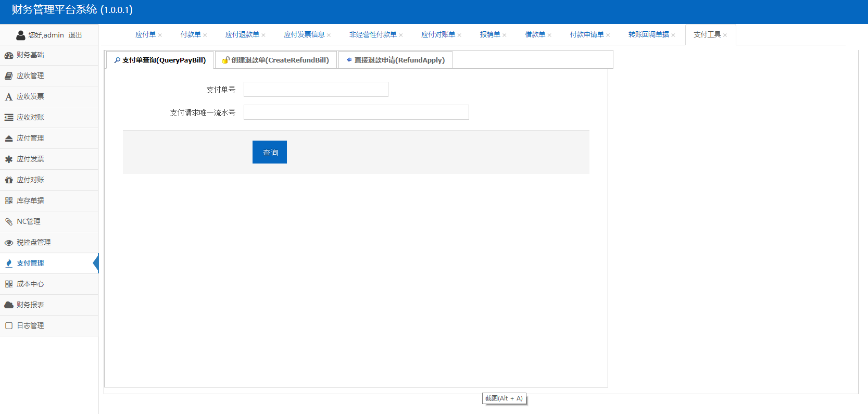Open 日志管理 in the sidebar
This screenshot has width=868, height=414.
click(x=30, y=326)
